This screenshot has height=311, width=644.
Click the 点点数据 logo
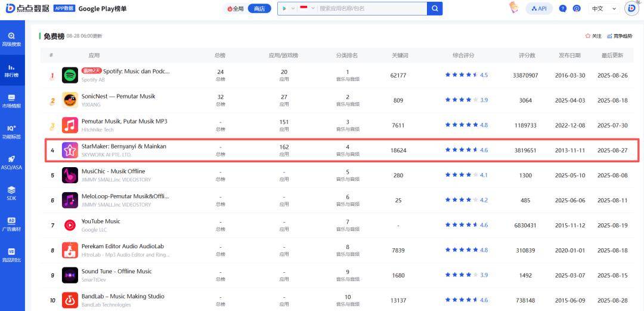pyautogui.click(x=28, y=8)
